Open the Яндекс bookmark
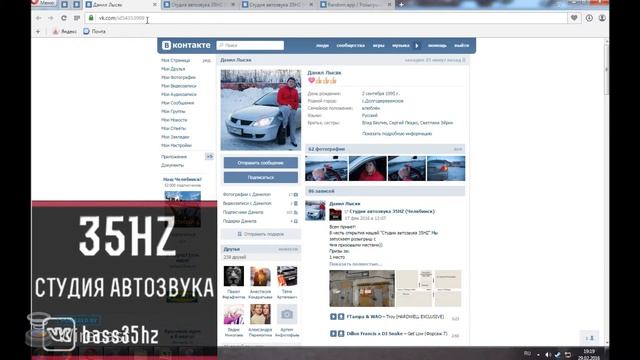640x360 pixels. 64,31
